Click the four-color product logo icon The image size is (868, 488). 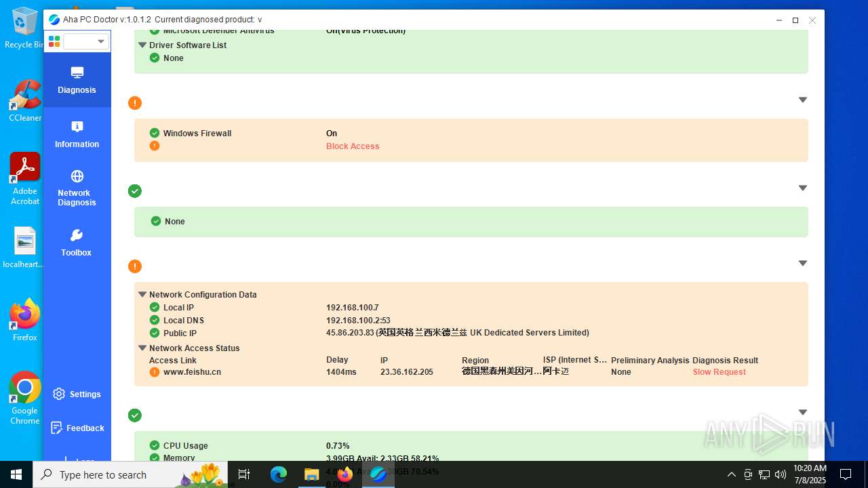[x=54, y=41]
